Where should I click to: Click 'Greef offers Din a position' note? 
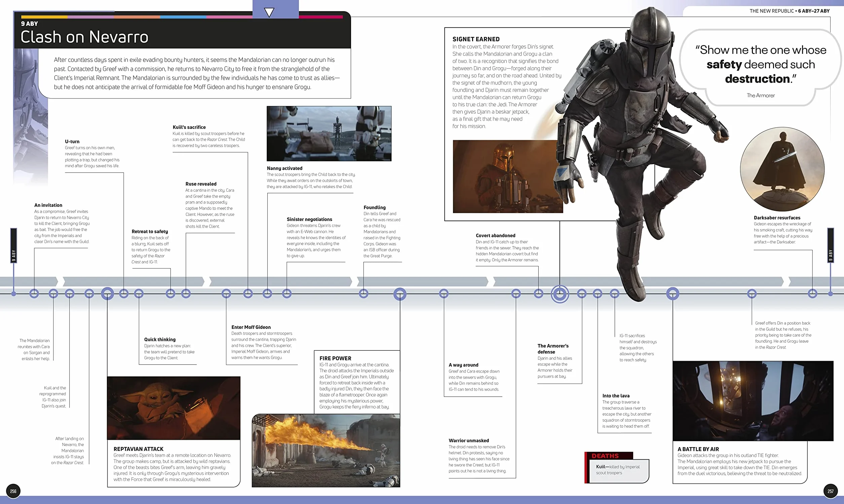783,335
